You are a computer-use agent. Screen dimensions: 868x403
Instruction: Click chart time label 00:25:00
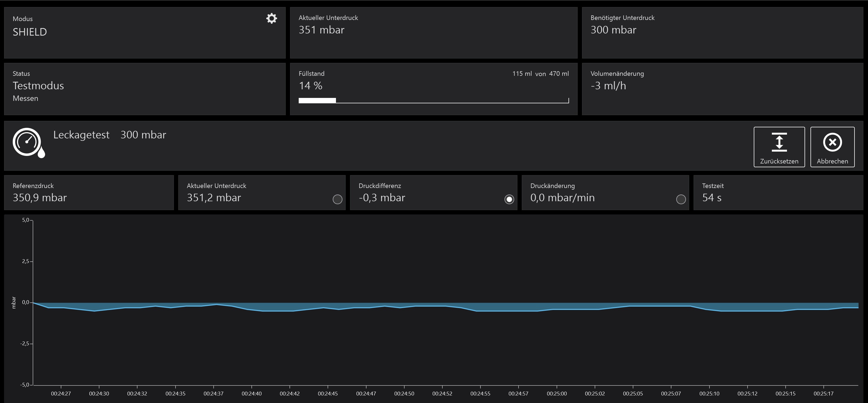(557, 394)
